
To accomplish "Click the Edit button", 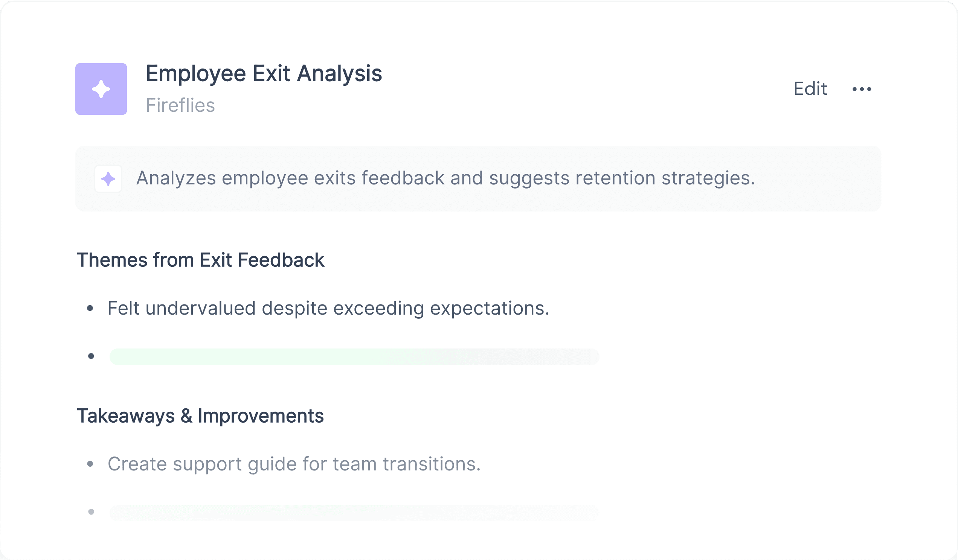I will 810,89.
